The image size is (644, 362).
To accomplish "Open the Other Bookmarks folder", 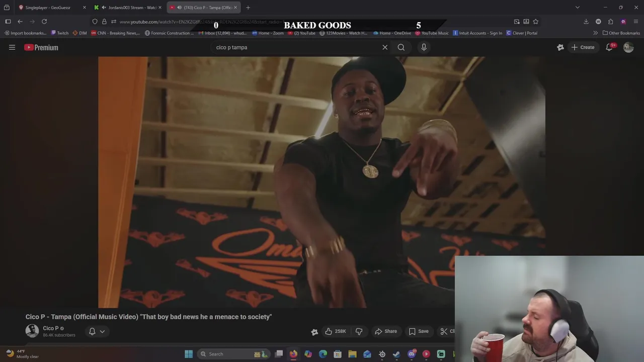I will (621, 33).
